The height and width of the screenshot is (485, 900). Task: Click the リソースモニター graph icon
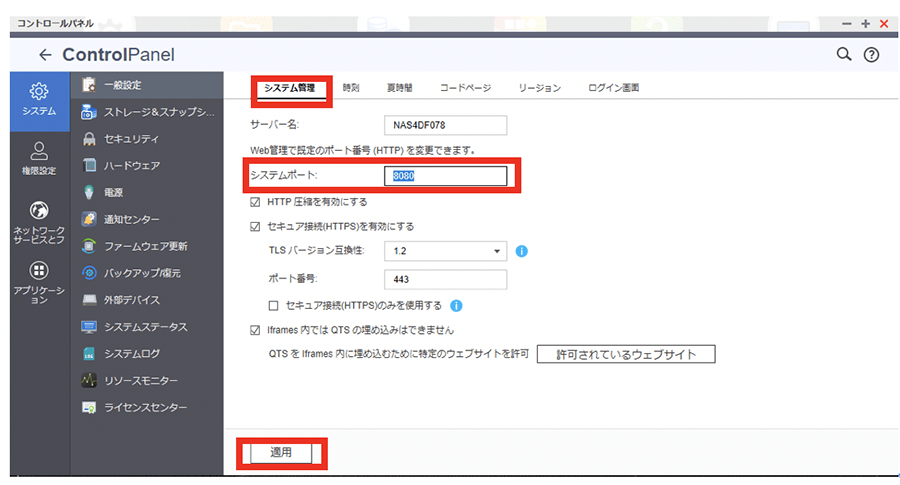pos(88,380)
